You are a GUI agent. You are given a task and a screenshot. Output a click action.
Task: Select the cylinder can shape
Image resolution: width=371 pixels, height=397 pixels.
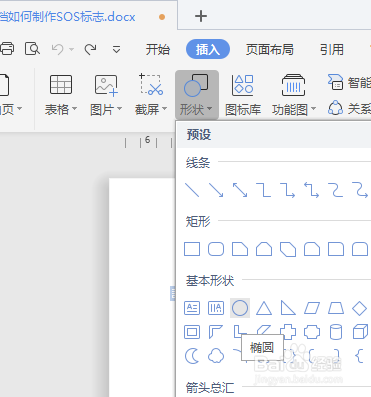point(336,332)
